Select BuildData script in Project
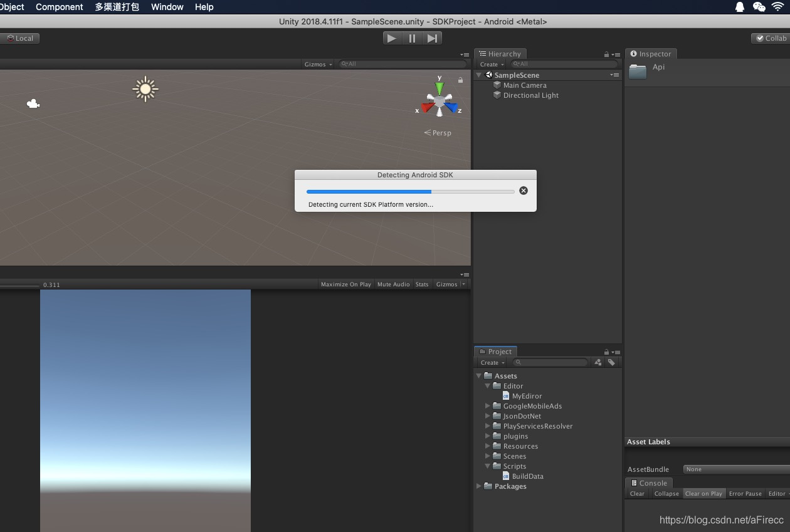 (x=527, y=476)
